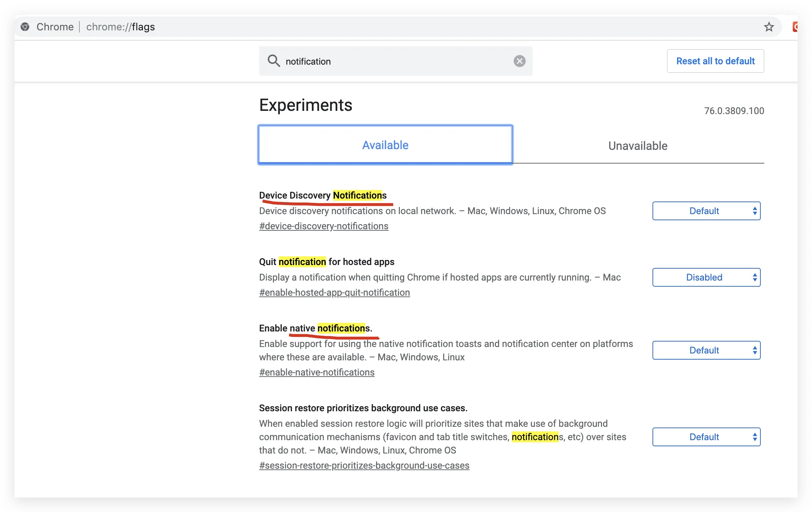The height and width of the screenshot is (512, 812).
Task: Click the magnifier search icon
Action: click(274, 61)
